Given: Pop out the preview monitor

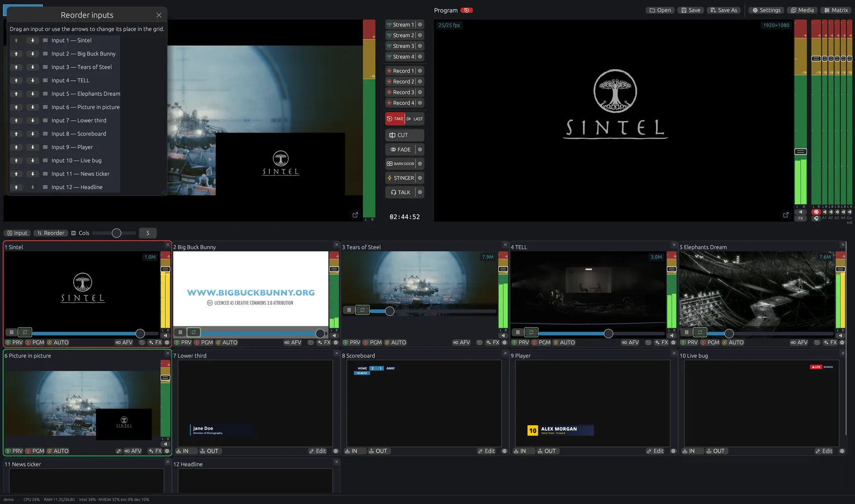Looking at the screenshot, I should tap(355, 215).
